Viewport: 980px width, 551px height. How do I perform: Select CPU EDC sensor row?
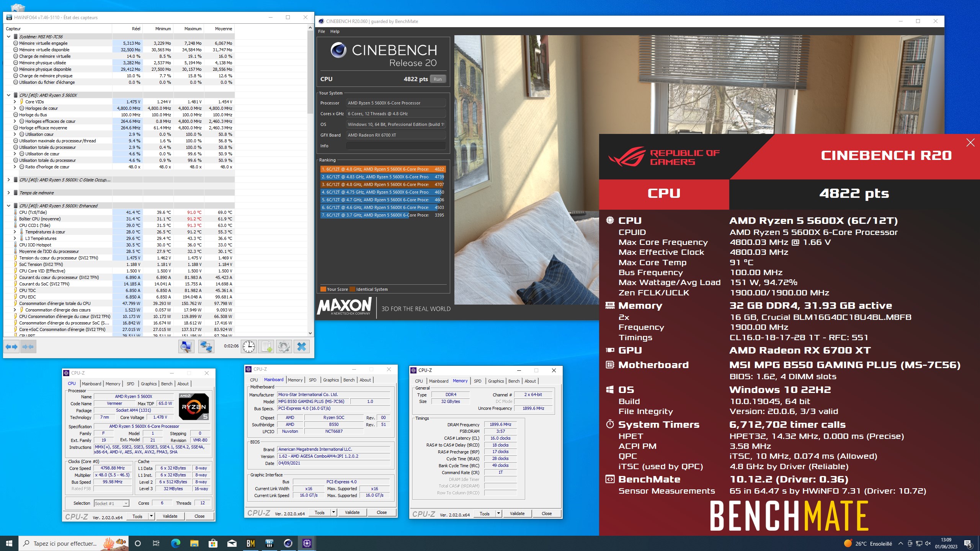(119, 297)
